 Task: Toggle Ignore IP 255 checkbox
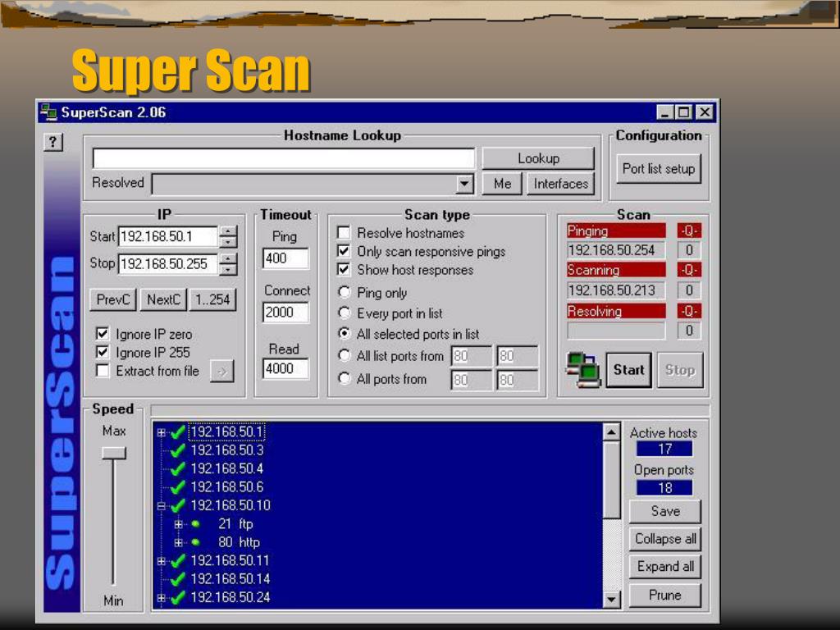point(103,352)
